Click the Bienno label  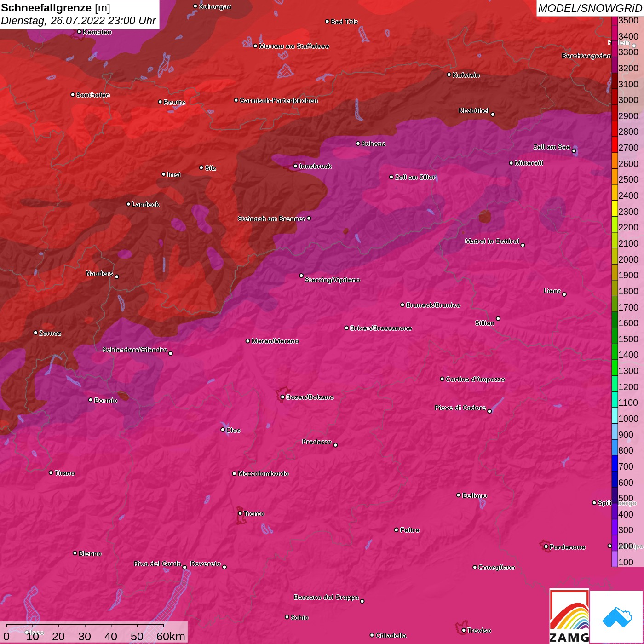[90, 553]
